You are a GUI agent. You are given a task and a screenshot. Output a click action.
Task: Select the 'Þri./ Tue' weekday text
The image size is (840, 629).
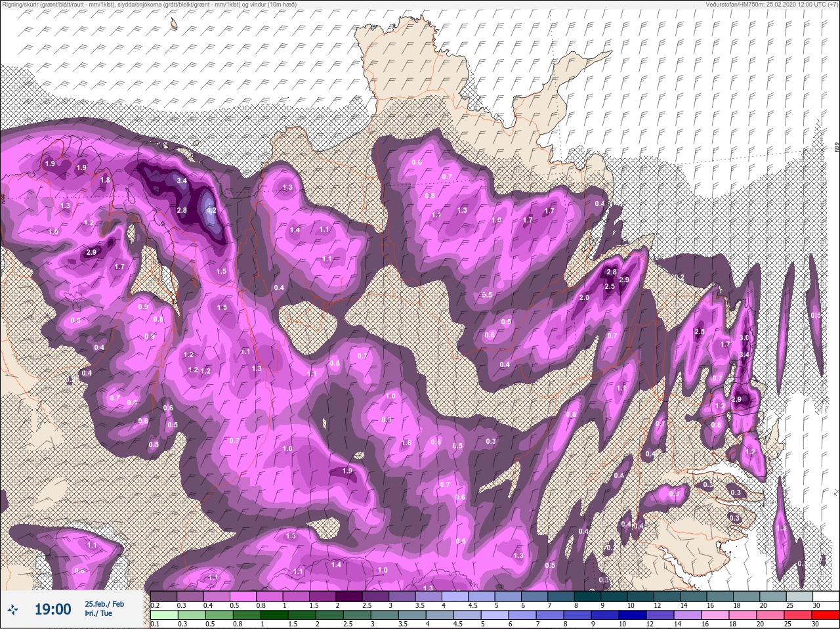tap(98, 614)
